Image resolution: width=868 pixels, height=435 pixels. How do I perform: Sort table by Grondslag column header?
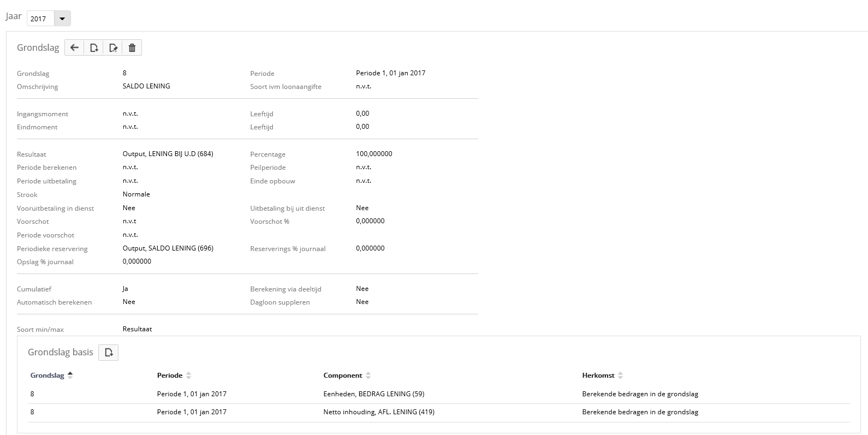[x=47, y=376]
